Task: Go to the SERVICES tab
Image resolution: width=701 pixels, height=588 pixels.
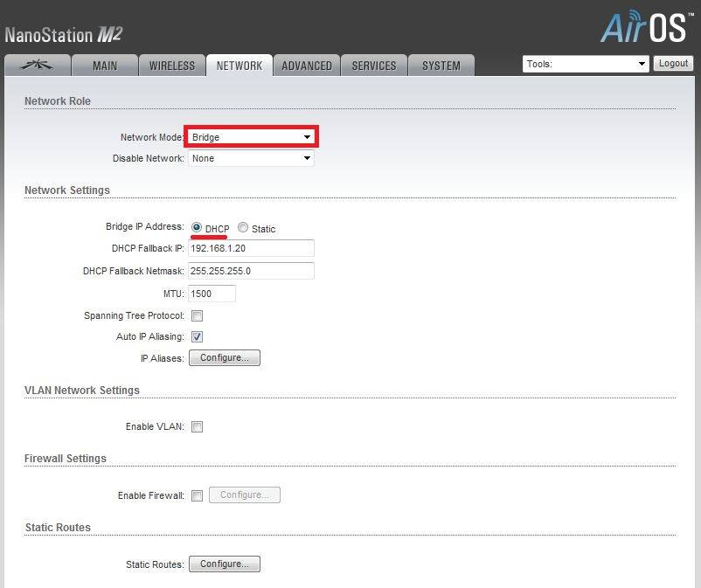Action: (x=374, y=66)
